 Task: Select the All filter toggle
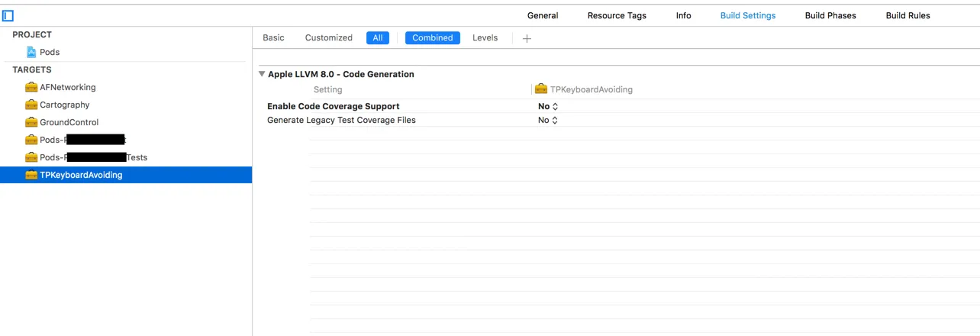(x=378, y=38)
